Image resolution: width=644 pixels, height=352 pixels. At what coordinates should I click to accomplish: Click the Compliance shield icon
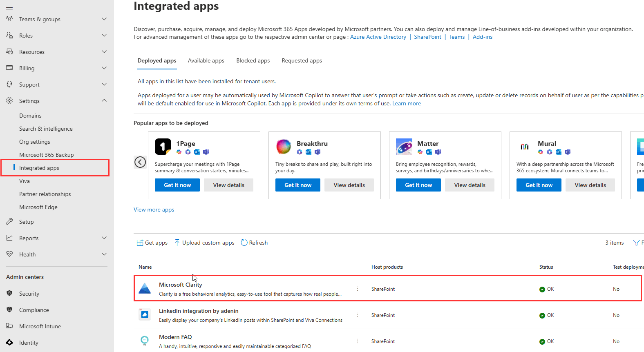click(x=9, y=310)
